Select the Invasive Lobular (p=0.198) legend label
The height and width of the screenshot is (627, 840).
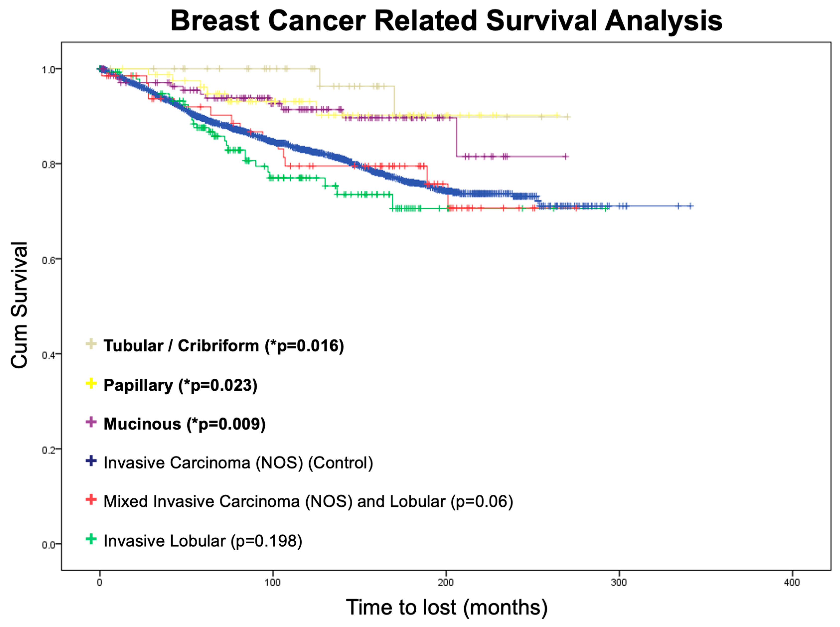point(203,541)
